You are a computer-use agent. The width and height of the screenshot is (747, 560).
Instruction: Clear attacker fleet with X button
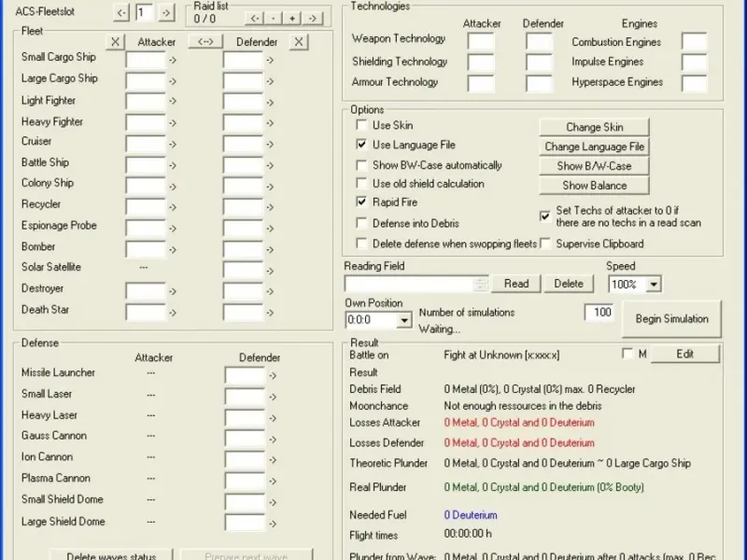[114, 42]
